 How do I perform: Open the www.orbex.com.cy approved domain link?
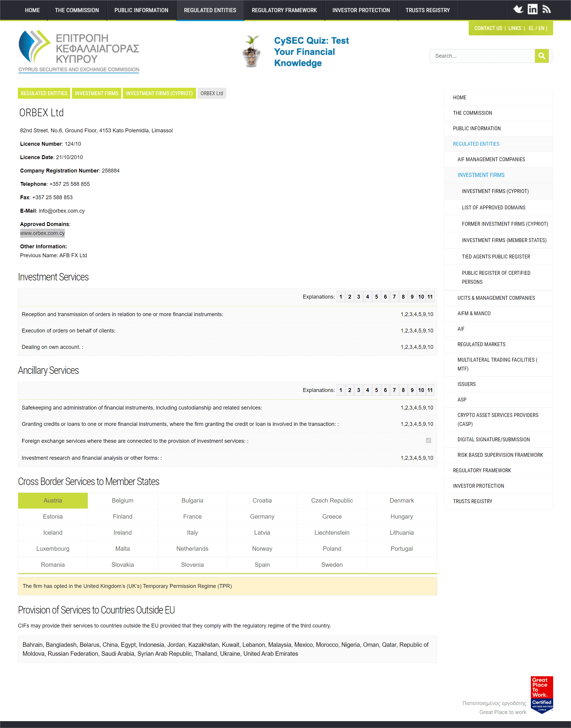[x=43, y=233]
